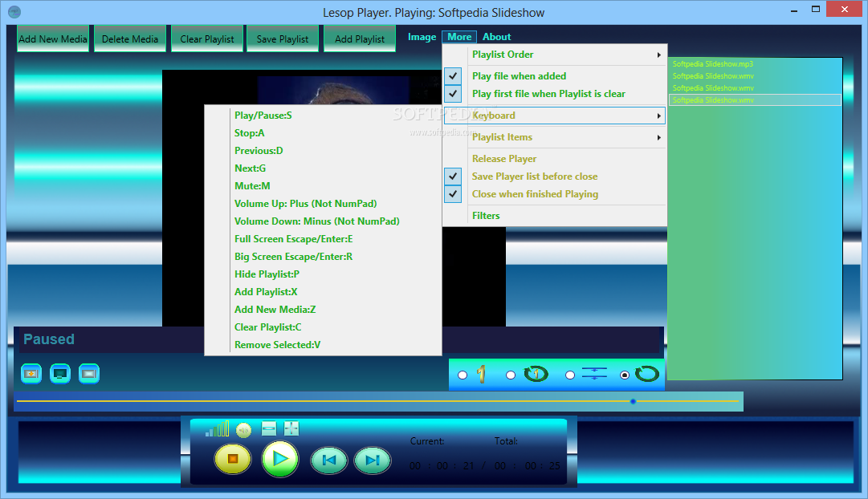Click the golden number 1 play-once icon
Screen dimensions: 868x499
[x=481, y=375]
